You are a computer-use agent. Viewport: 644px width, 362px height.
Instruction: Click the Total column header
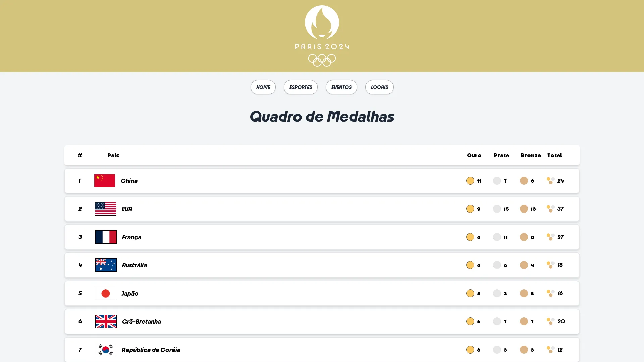(554, 155)
